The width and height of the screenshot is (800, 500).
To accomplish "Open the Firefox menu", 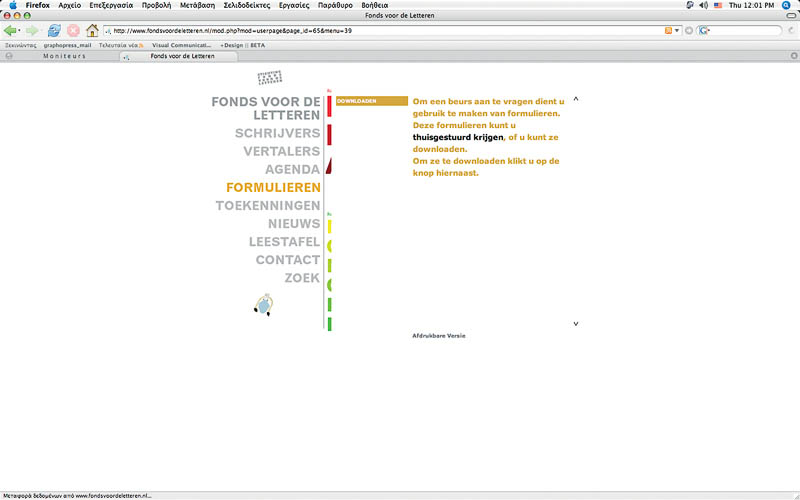I will (37, 5).
